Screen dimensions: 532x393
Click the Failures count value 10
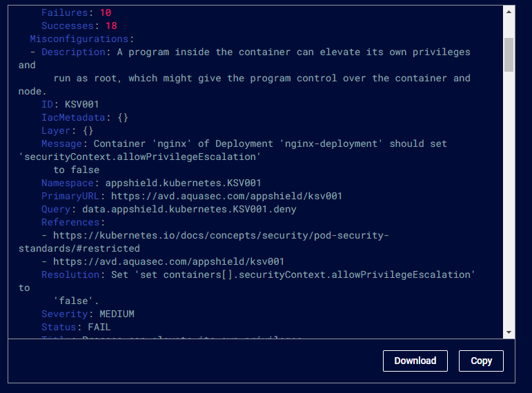pos(106,13)
